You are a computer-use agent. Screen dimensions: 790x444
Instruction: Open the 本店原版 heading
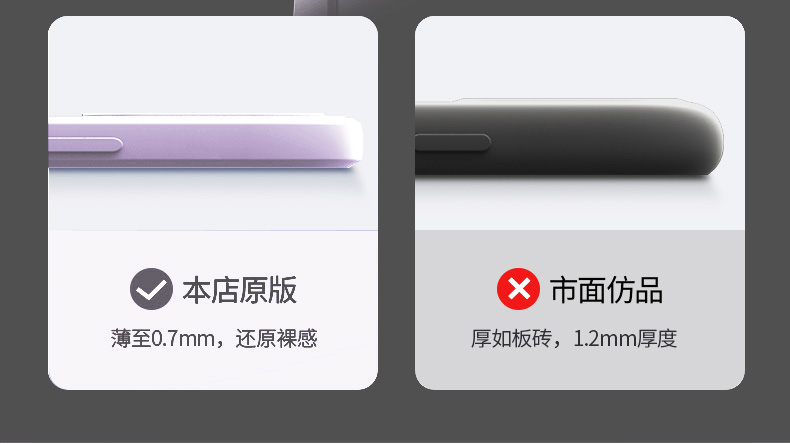(x=239, y=290)
